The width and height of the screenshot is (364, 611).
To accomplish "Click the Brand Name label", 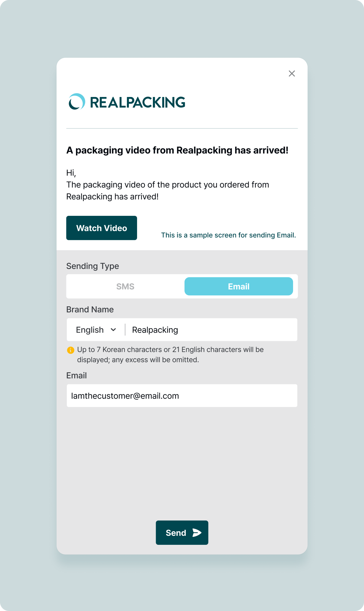I will [90, 309].
